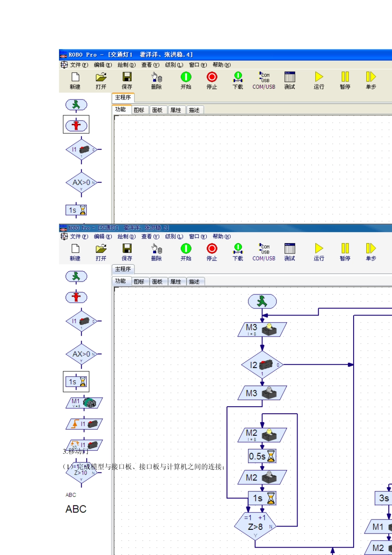
Task: Open 窗口 menu in lower window
Action: pos(198,237)
